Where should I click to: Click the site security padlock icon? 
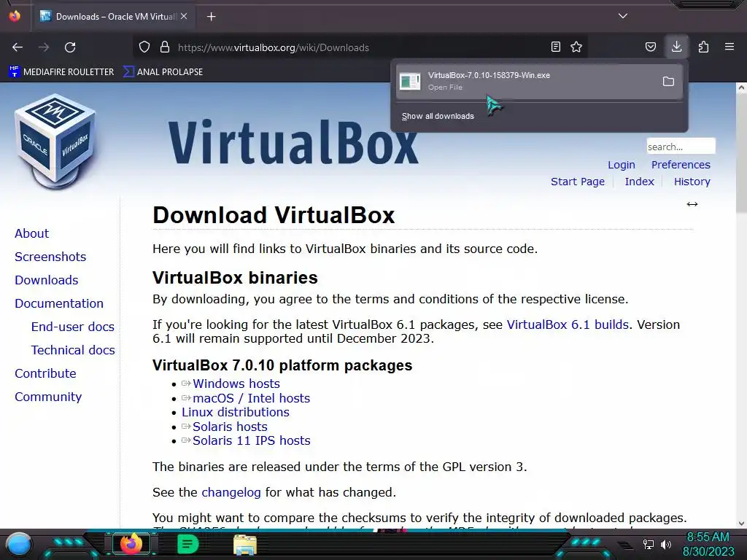[x=165, y=47]
